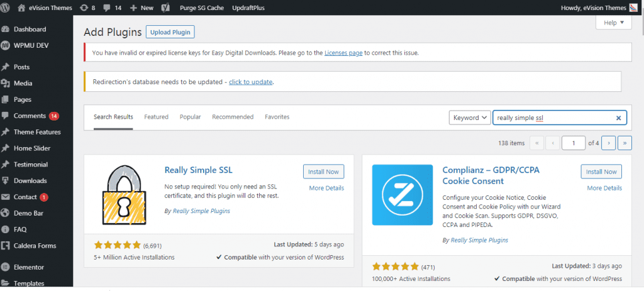Click the user avatar next to Howdy
Screen dimensions: 644x291
(x=633, y=8)
